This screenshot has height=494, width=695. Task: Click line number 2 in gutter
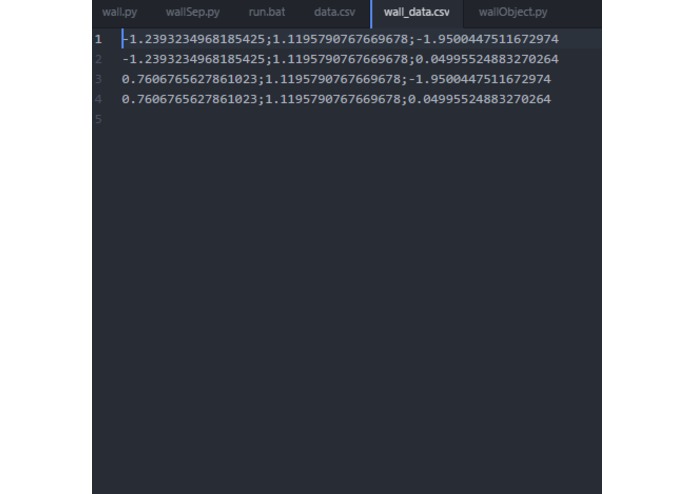point(98,59)
